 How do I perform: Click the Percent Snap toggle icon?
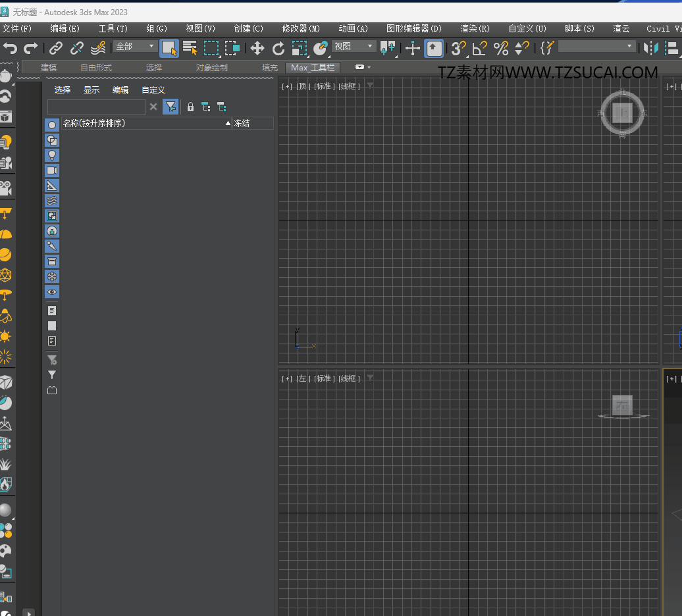pyautogui.click(x=501, y=47)
